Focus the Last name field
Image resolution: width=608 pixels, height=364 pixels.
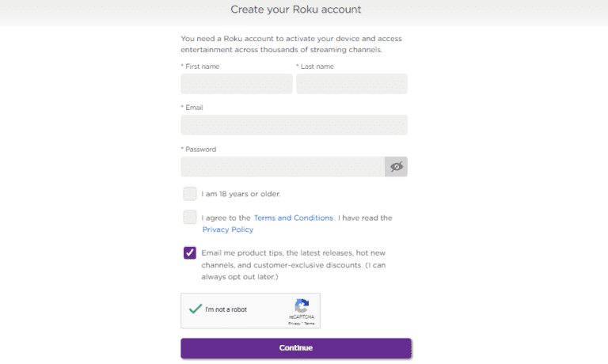tap(351, 84)
